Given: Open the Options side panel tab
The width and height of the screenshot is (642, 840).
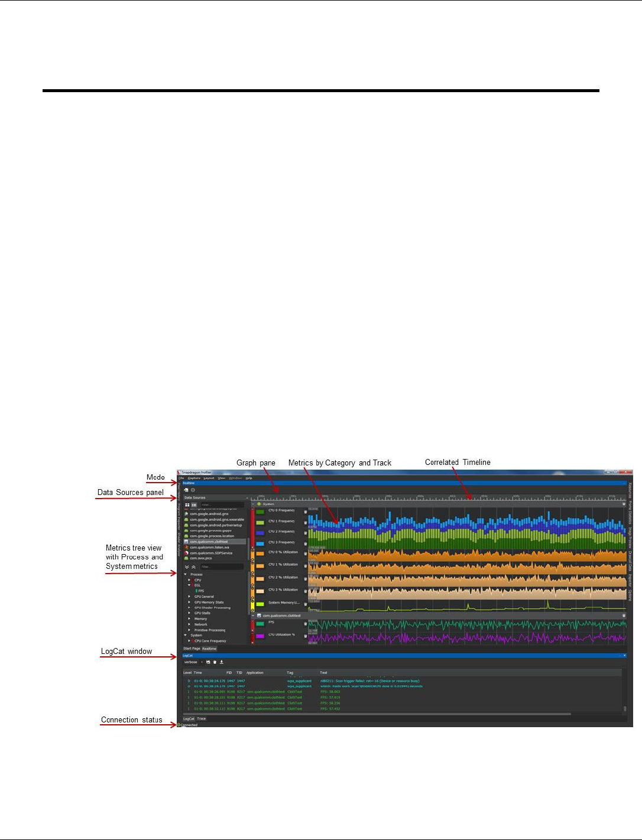Looking at the screenshot, I should [x=630, y=595].
